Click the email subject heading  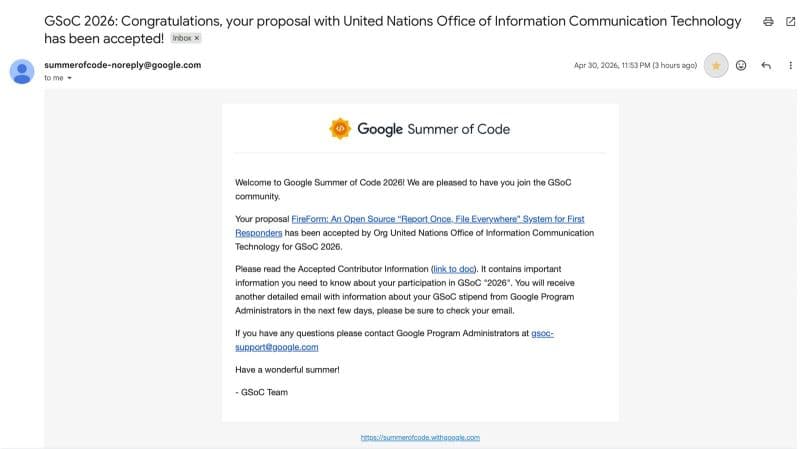pyautogui.click(x=392, y=30)
